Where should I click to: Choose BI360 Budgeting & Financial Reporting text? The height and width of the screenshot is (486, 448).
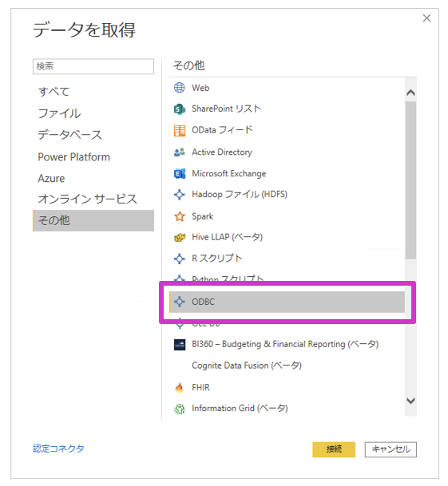[x=285, y=345]
